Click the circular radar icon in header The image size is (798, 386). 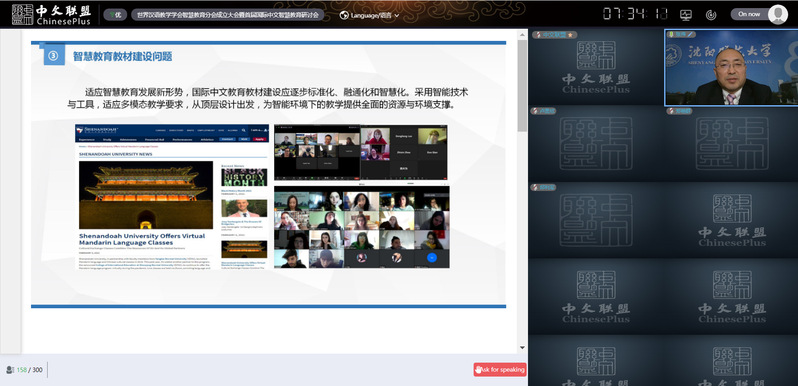click(711, 15)
